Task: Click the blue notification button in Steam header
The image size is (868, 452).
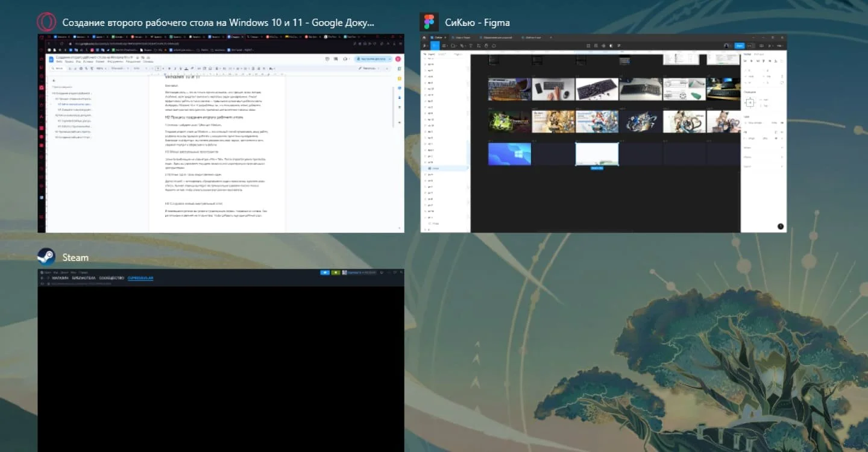Action: tap(325, 272)
